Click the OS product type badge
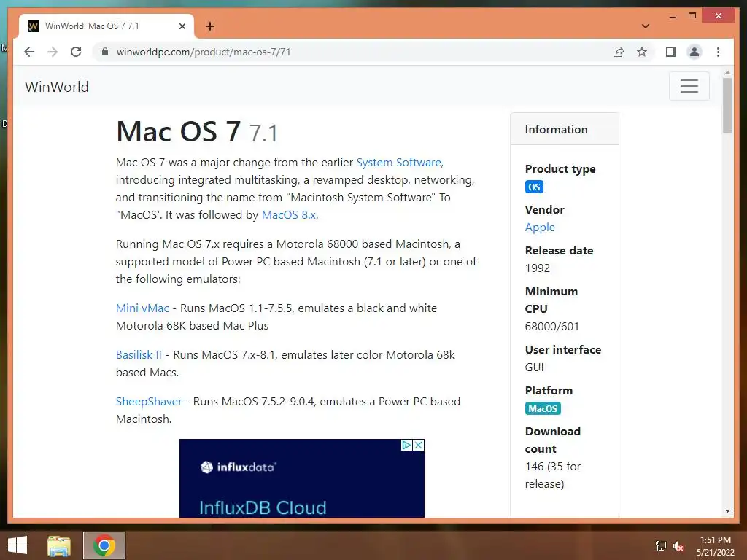The width and height of the screenshot is (747, 560). (534, 187)
